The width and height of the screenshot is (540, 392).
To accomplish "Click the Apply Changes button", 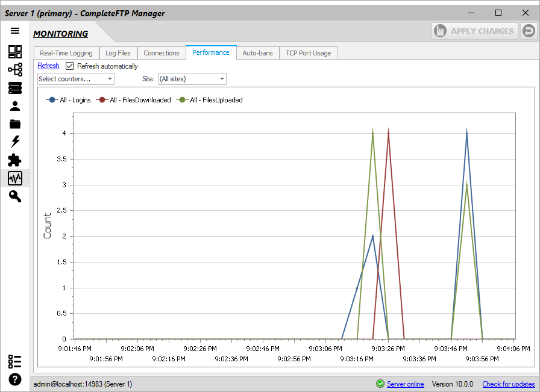I will pyautogui.click(x=474, y=31).
